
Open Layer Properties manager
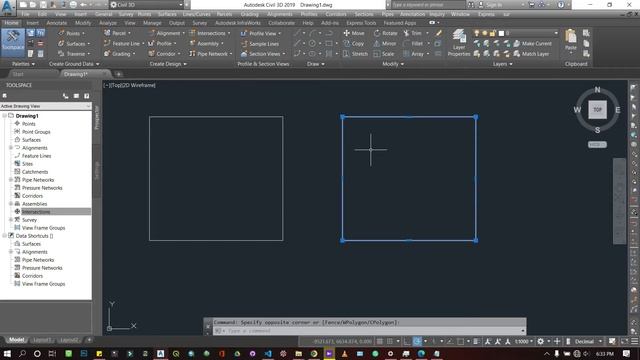coord(459,42)
